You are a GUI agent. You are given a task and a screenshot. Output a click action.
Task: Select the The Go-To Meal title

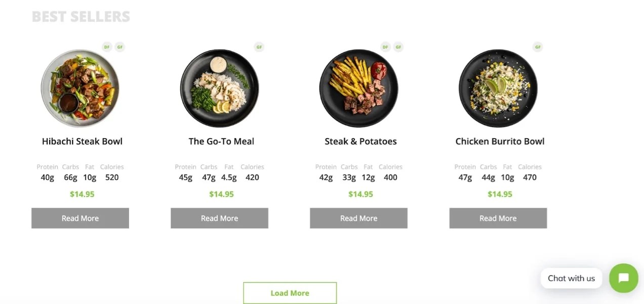pyautogui.click(x=221, y=141)
